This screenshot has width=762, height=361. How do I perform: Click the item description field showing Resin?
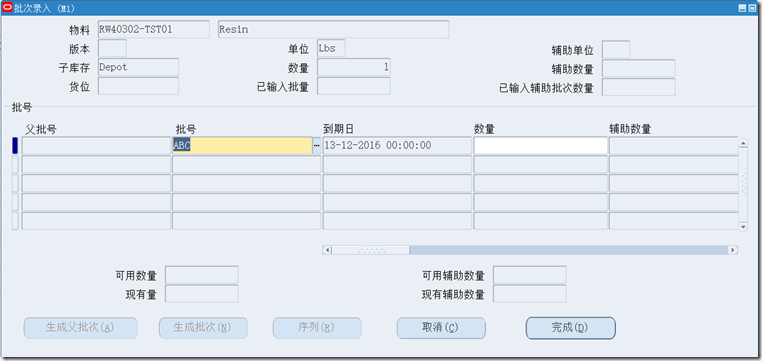click(x=333, y=29)
